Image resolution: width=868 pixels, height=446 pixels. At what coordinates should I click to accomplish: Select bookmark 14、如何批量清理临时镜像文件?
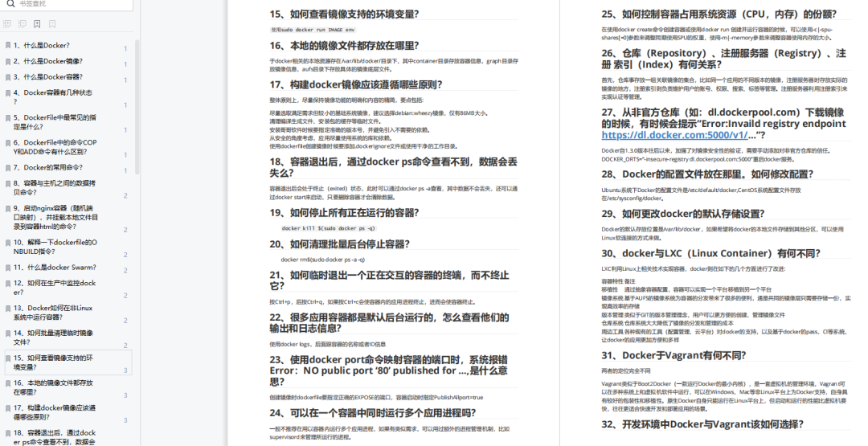click(53, 338)
